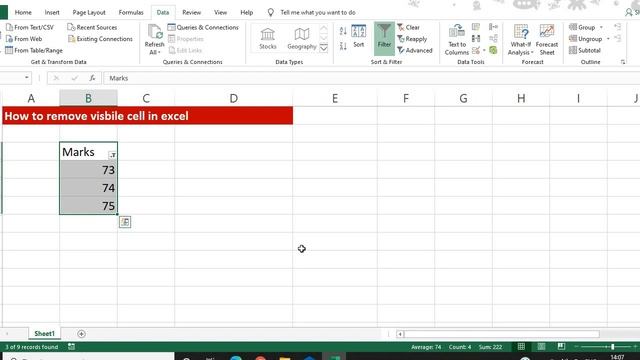Screen dimensions: 640x360
Task: Open the Page Layout tab
Action: tap(89, 12)
